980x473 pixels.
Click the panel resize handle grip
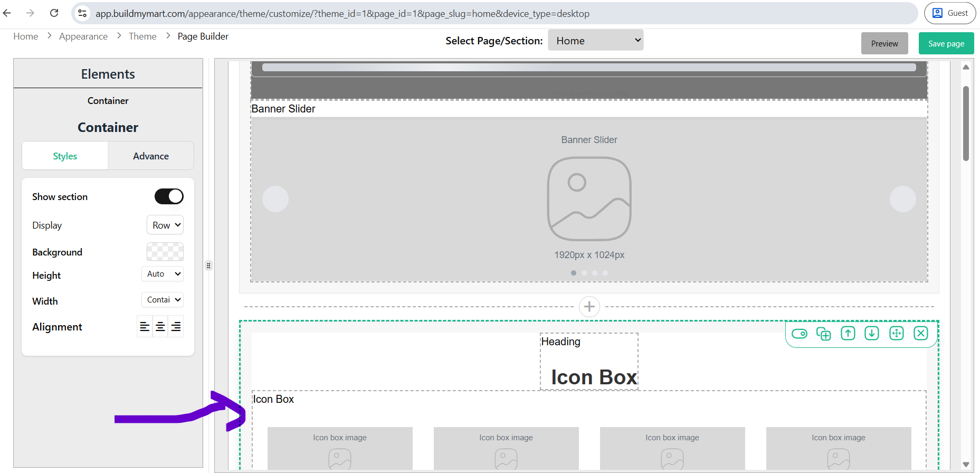(208, 266)
